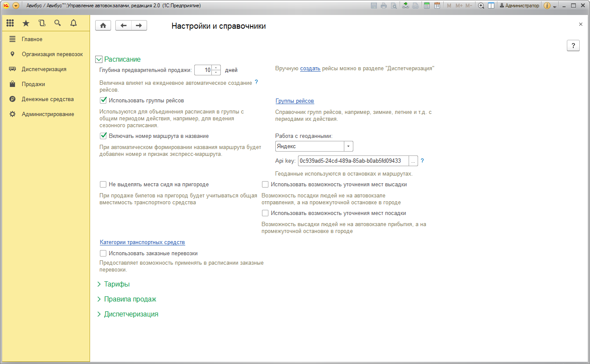
Task: Click the Api key input field
Action: [x=353, y=161]
